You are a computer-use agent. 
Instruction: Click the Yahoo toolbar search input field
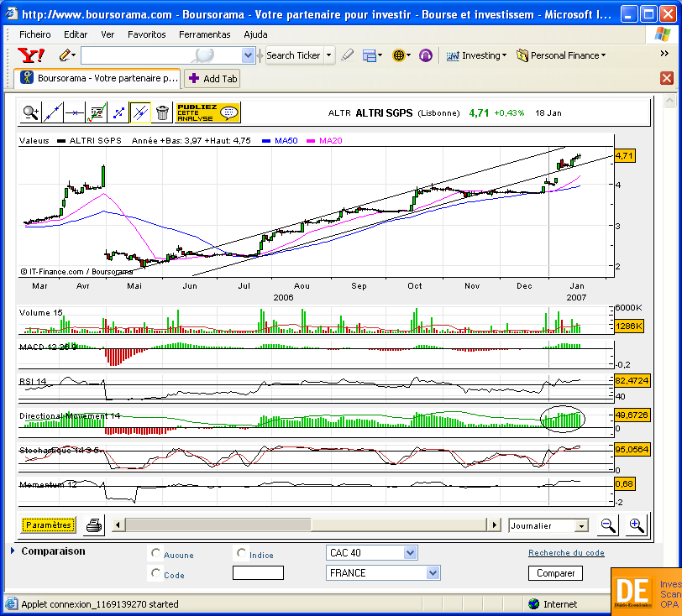point(161,55)
